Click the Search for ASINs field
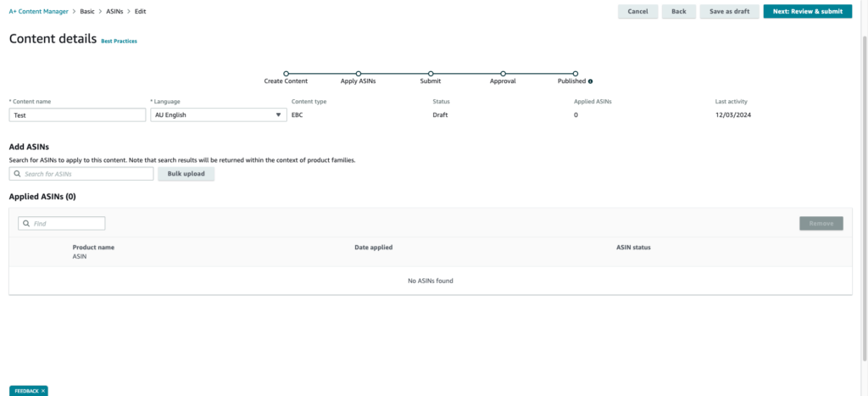This screenshot has height=396, width=868. 81,174
